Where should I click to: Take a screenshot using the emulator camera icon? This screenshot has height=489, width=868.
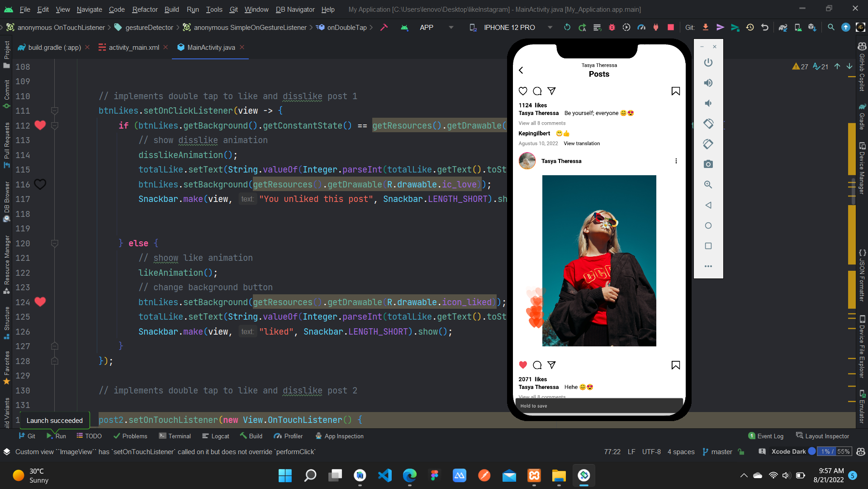[x=708, y=164]
